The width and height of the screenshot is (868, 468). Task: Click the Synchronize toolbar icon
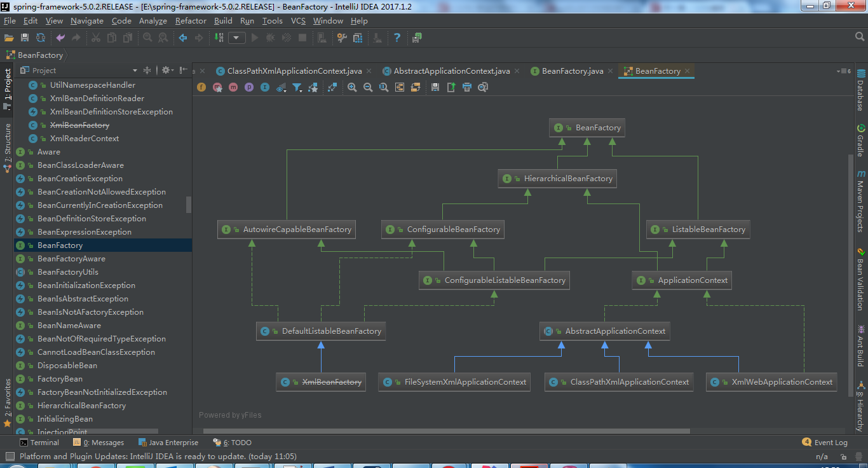(x=41, y=38)
